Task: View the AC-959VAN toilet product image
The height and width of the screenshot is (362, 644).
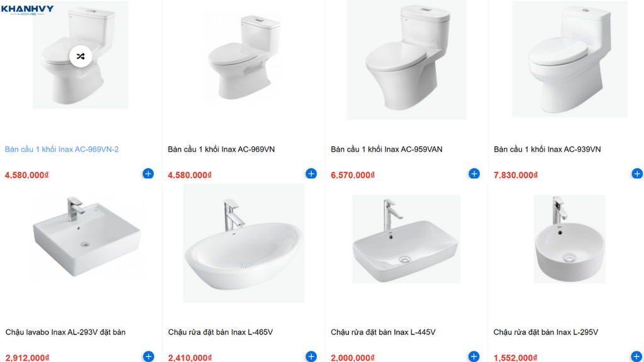Action: [x=407, y=60]
